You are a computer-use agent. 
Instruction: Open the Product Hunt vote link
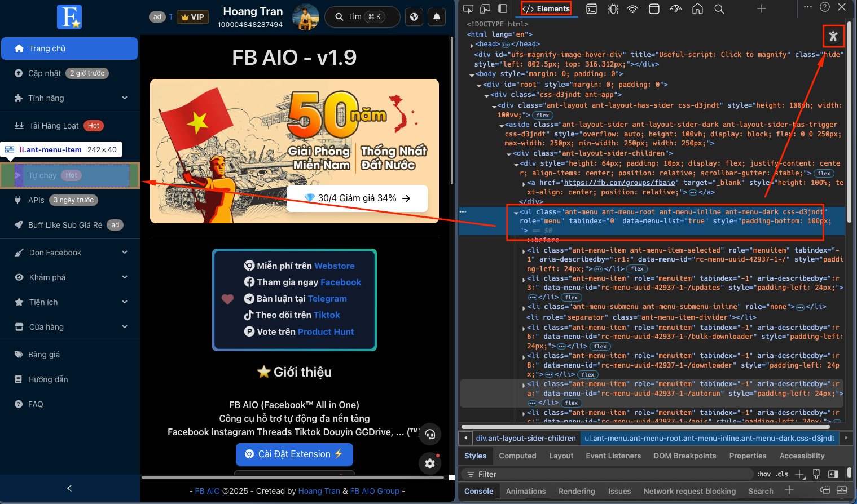[326, 332]
